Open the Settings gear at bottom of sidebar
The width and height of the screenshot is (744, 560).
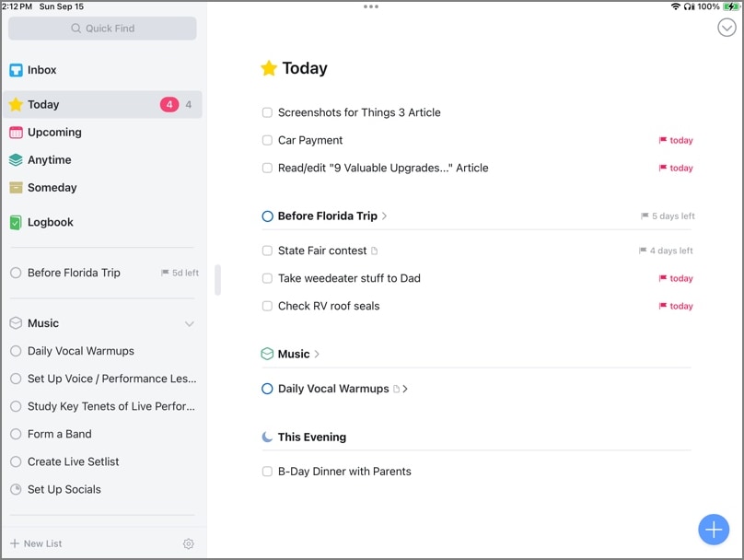click(x=188, y=544)
